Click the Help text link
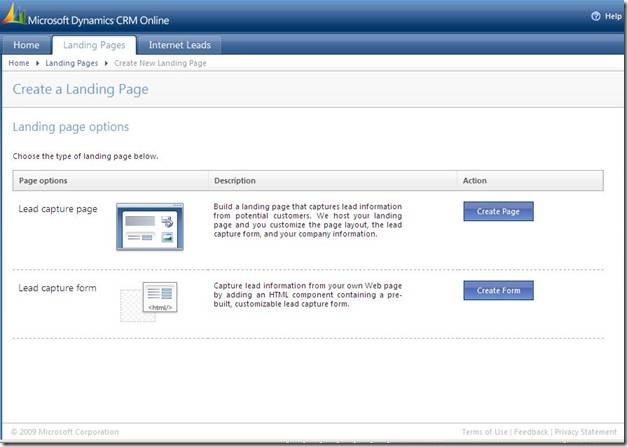The height and width of the screenshot is (447, 628). click(613, 16)
